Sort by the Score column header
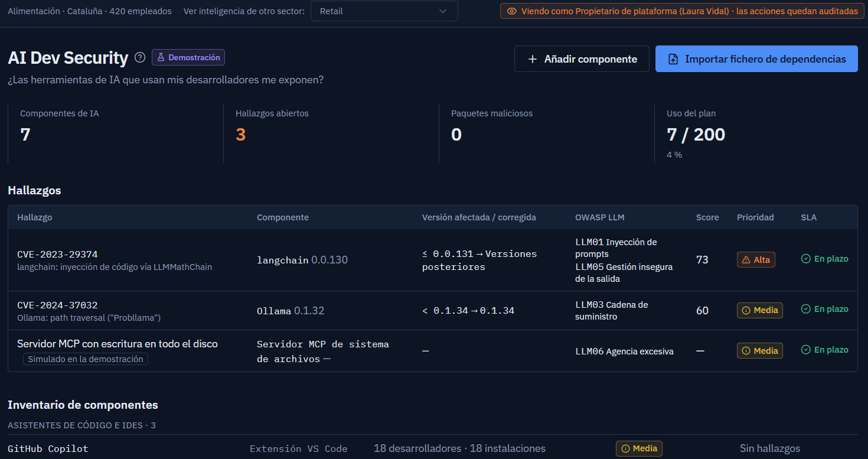Image resolution: width=868 pixels, height=459 pixels. point(707,217)
